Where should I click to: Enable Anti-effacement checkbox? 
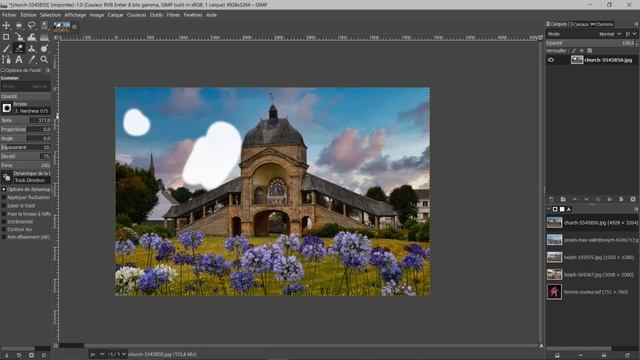tap(4, 237)
